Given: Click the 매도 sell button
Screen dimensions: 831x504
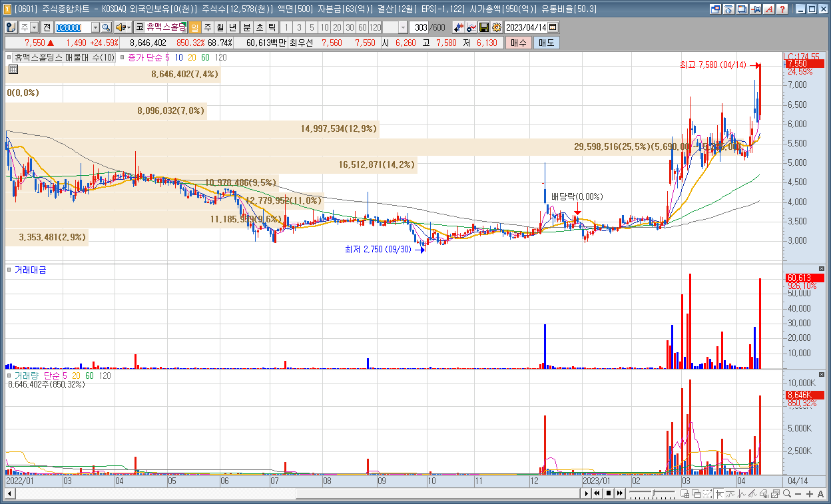Looking at the screenshot, I should [x=546, y=43].
